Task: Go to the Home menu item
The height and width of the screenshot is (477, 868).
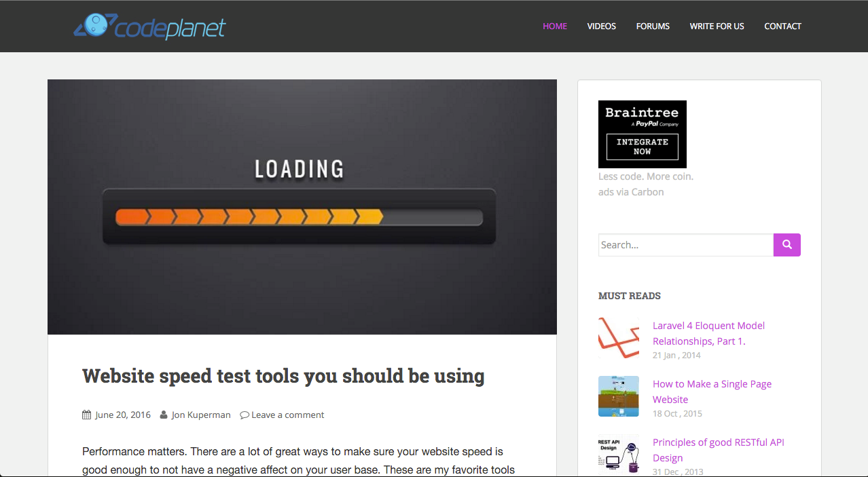Action: pos(555,26)
